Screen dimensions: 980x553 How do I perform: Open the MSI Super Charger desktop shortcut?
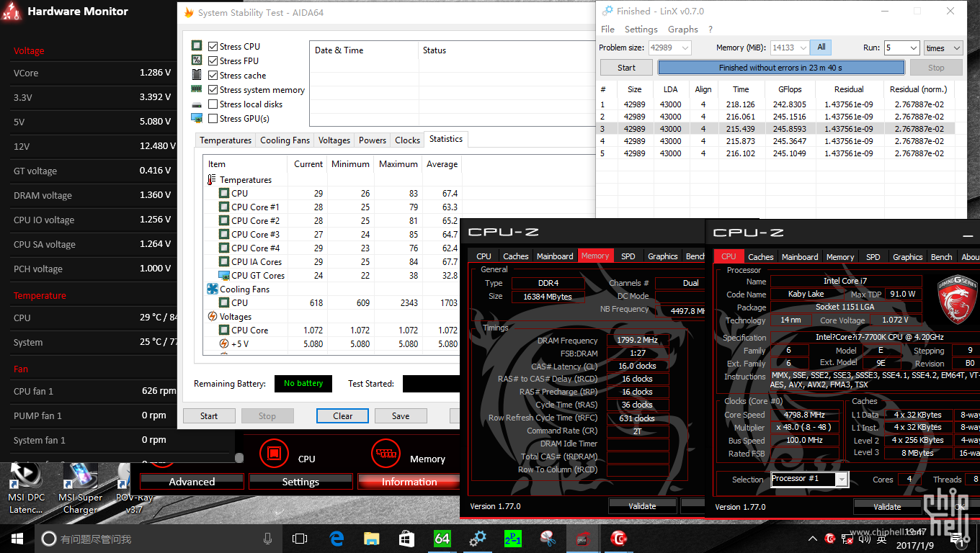80,487
